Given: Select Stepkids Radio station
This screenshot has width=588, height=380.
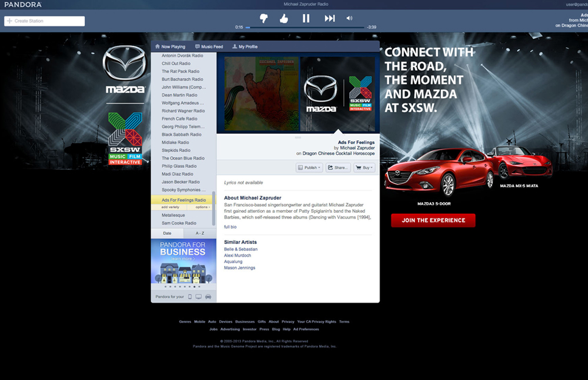Looking at the screenshot, I should coord(176,150).
